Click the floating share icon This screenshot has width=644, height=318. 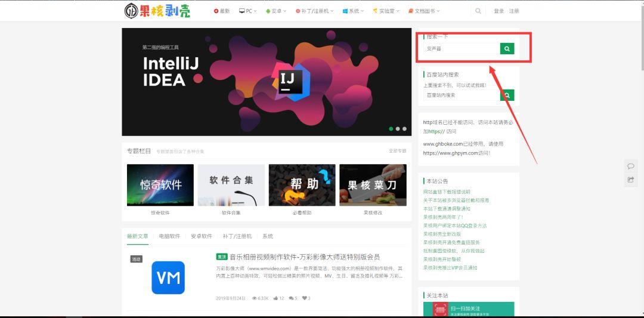pos(631,180)
